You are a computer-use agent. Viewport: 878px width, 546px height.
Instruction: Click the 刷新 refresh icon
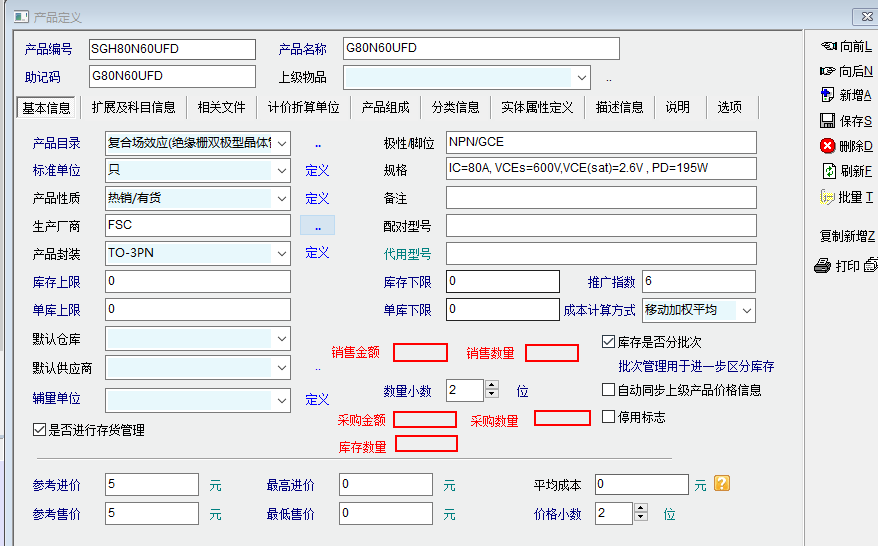point(828,171)
